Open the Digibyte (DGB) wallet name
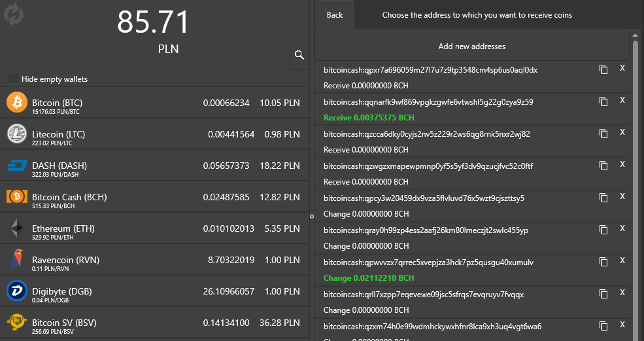Screen dimensions: 644x341 62,291
